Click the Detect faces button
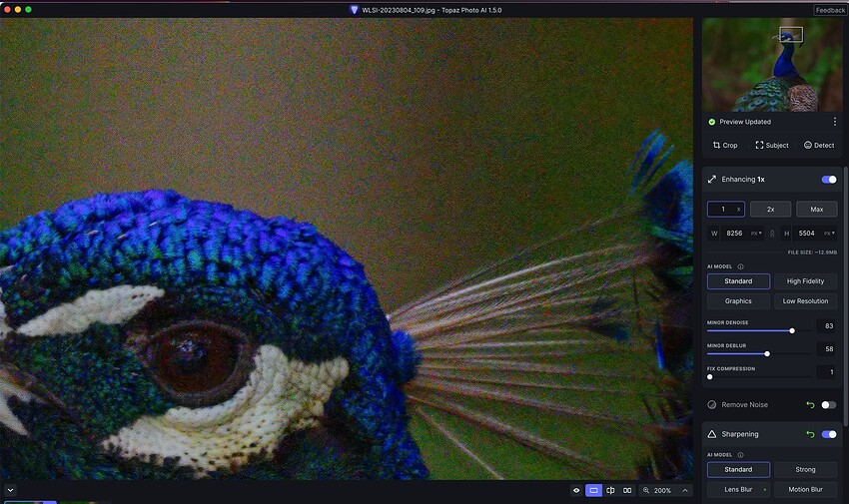The width and height of the screenshot is (849, 504). pyautogui.click(x=819, y=145)
